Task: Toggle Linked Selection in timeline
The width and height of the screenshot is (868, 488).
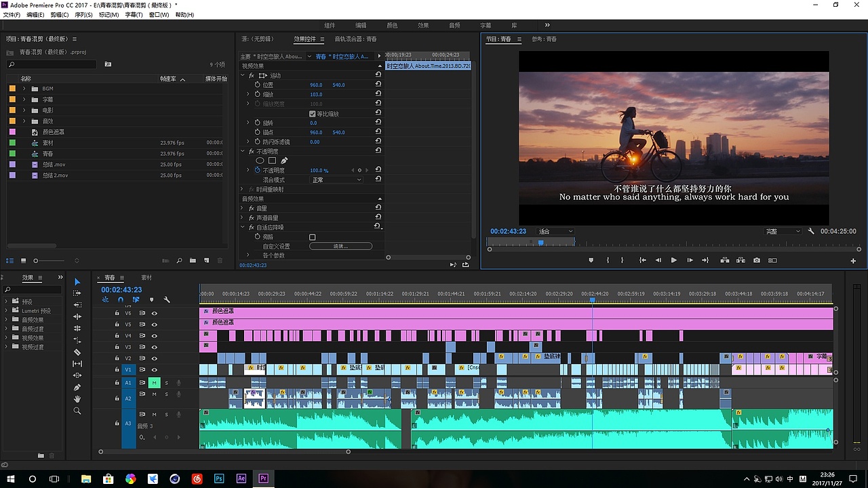Action: click(x=136, y=300)
